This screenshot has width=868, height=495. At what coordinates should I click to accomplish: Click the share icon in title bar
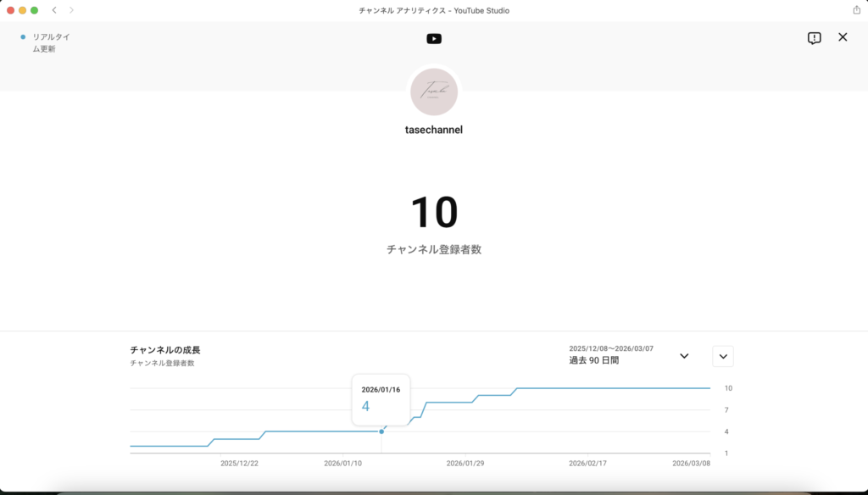856,10
